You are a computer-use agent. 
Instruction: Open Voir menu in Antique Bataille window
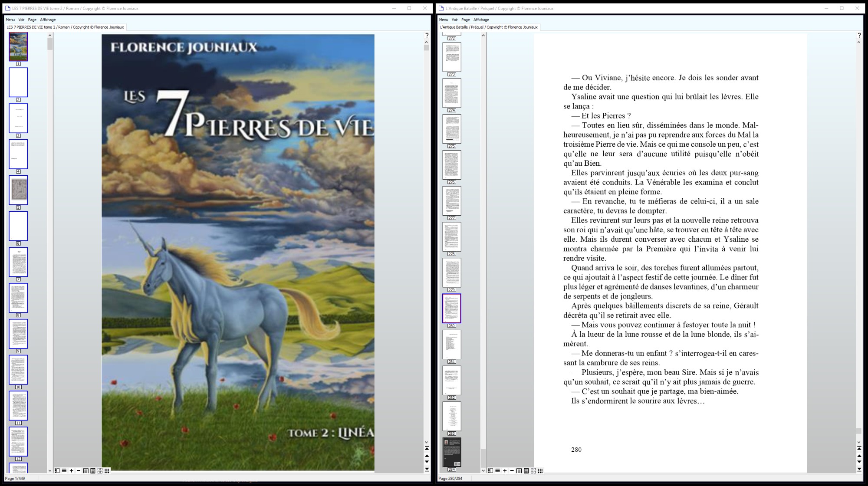point(455,20)
